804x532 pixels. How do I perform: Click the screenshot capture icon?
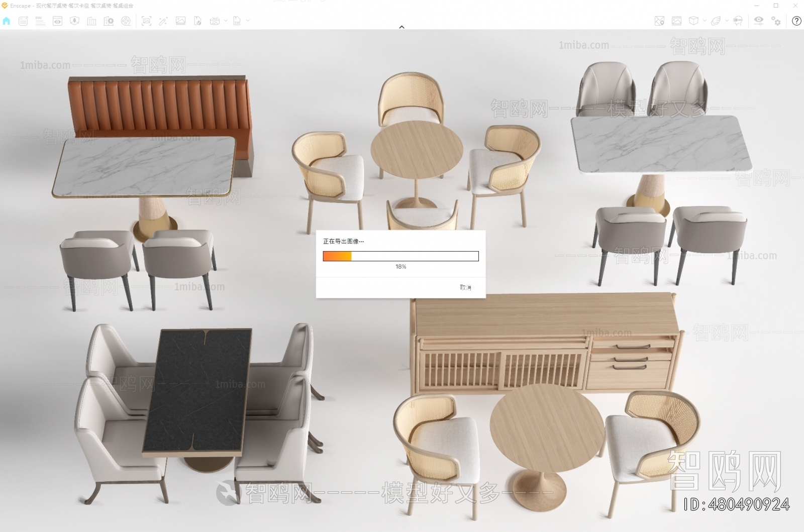[147, 21]
